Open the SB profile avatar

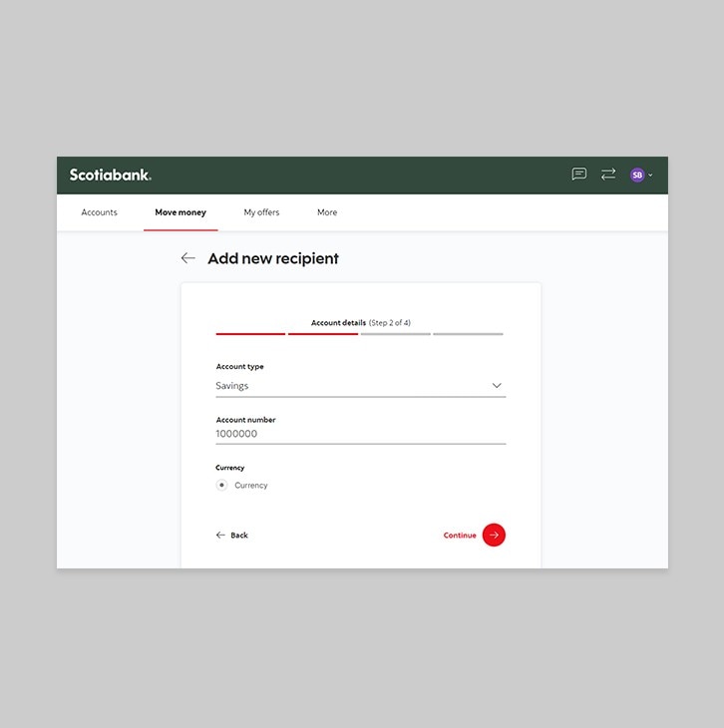tap(637, 176)
